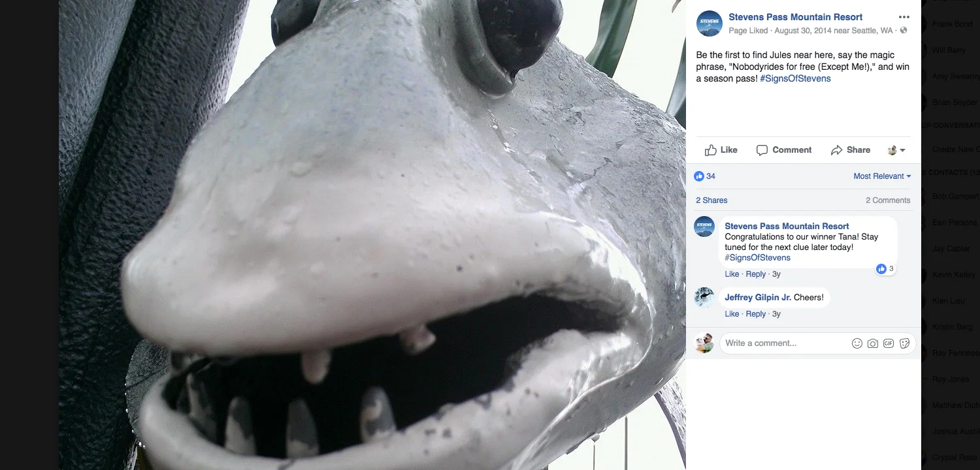
Task: Click Jeffrey Gilpin Jr.'s avatar
Action: click(x=704, y=298)
